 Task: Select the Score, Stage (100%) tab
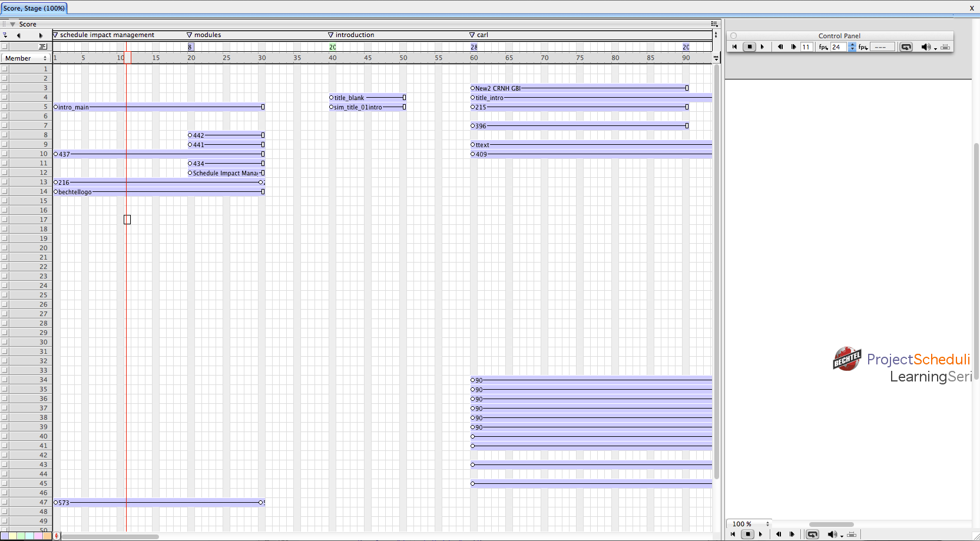(x=34, y=8)
